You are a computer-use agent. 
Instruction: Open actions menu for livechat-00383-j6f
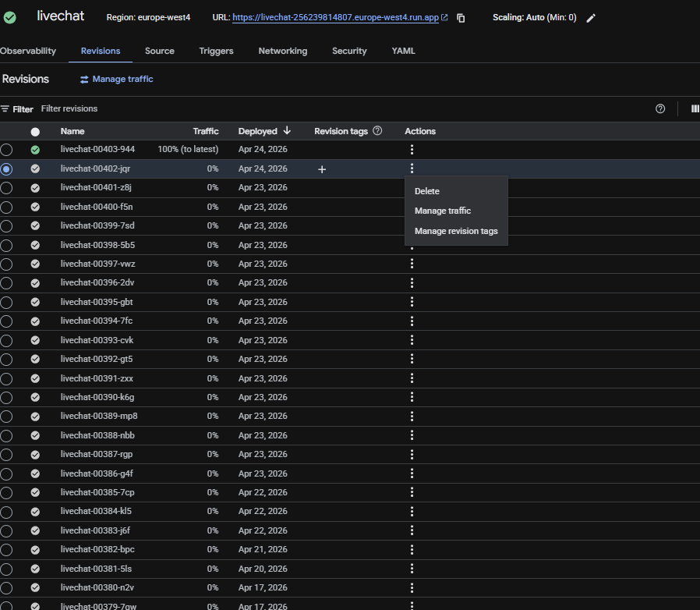(x=412, y=530)
